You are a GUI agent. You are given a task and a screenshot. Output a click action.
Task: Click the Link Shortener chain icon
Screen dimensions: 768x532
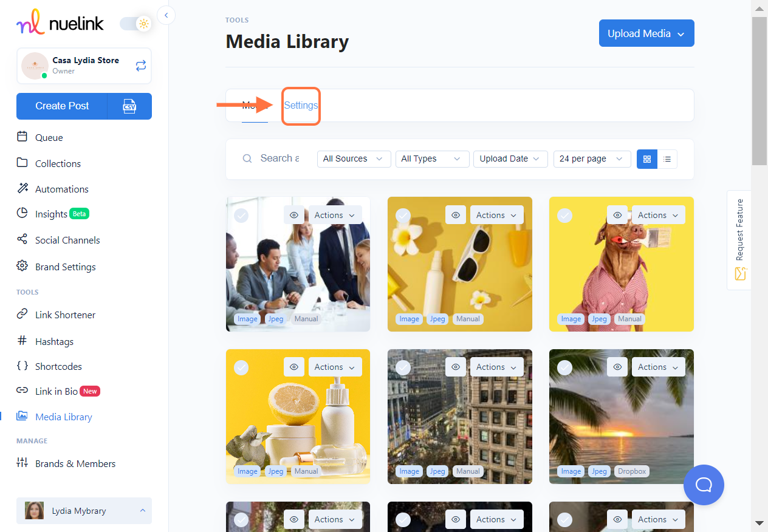click(22, 314)
